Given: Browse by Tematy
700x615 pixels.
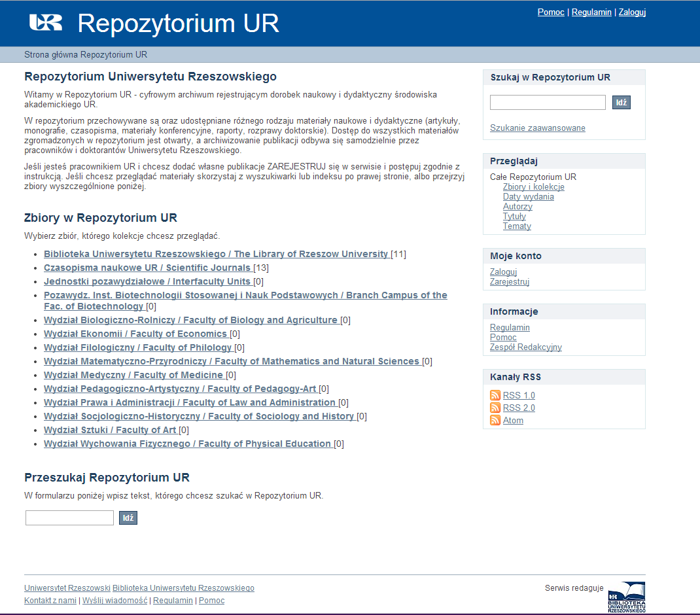Looking at the screenshot, I should (517, 226).
